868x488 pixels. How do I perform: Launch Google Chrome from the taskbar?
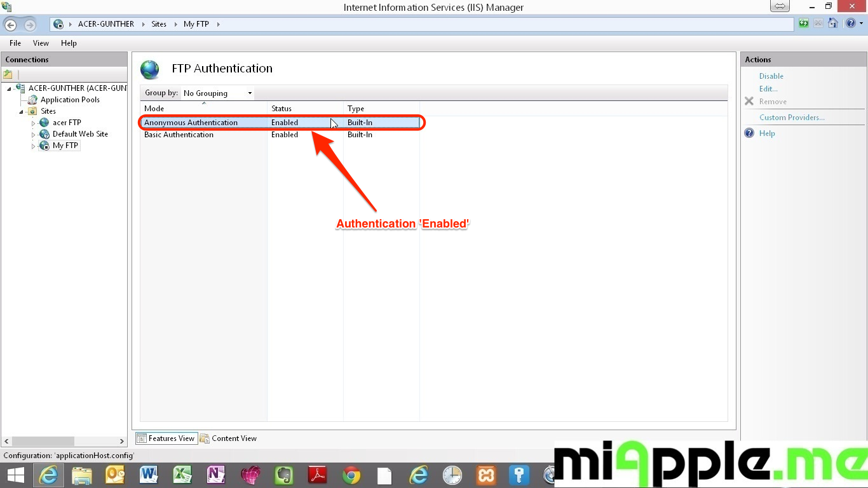(x=351, y=475)
